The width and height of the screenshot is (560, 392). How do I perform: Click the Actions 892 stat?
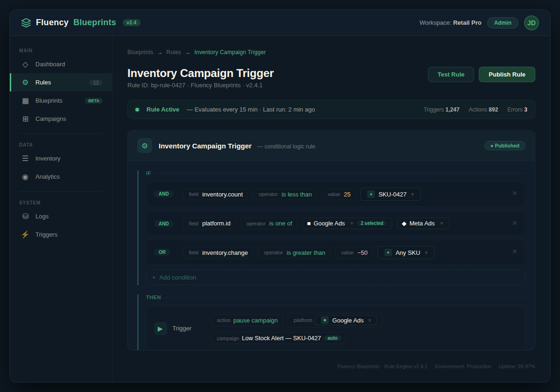point(483,110)
